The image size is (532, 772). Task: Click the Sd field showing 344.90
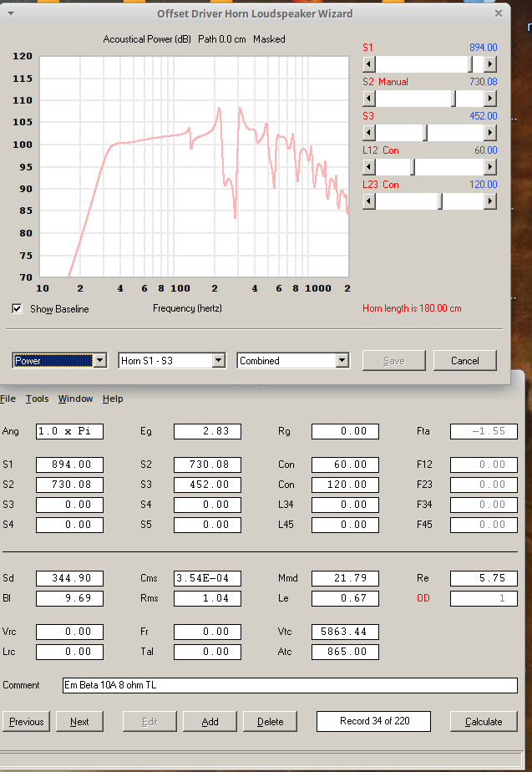(x=70, y=578)
